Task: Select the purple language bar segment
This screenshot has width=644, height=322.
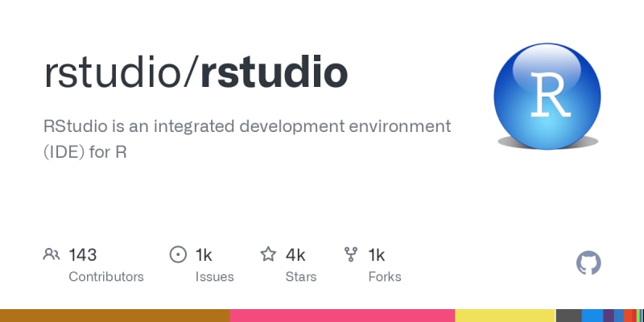Action: point(609,316)
